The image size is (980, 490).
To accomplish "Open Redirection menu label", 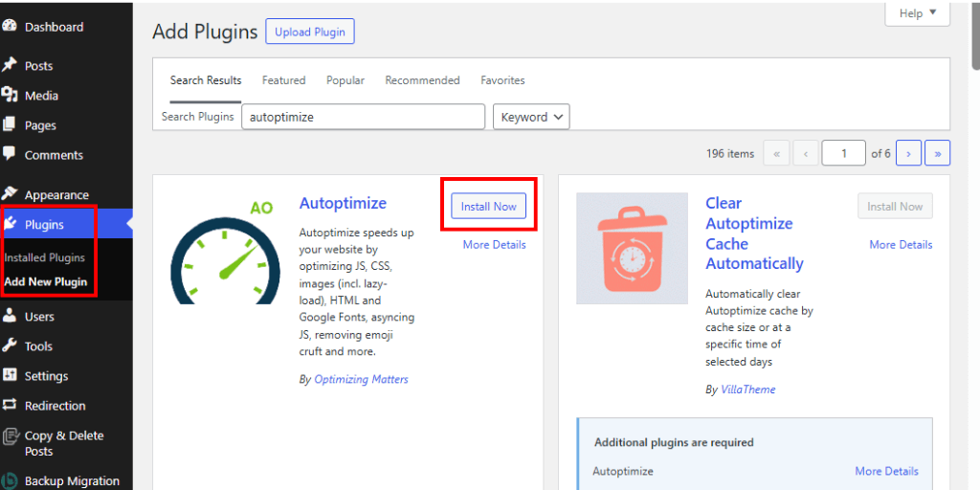I will (55, 406).
